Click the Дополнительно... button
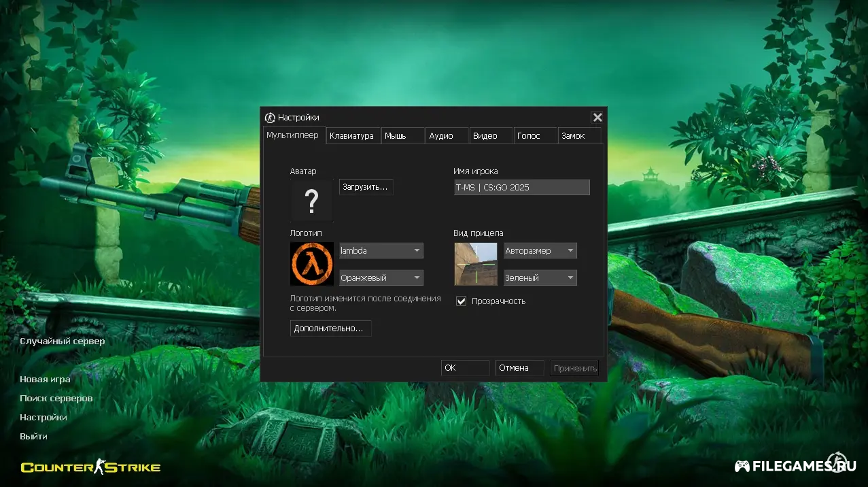The height and width of the screenshot is (487, 868). pyautogui.click(x=330, y=329)
